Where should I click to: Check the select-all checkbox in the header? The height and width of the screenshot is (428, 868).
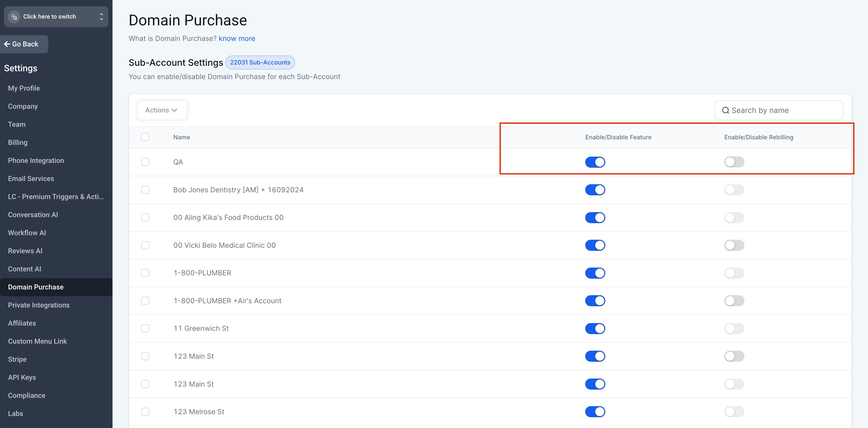click(145, 137)
